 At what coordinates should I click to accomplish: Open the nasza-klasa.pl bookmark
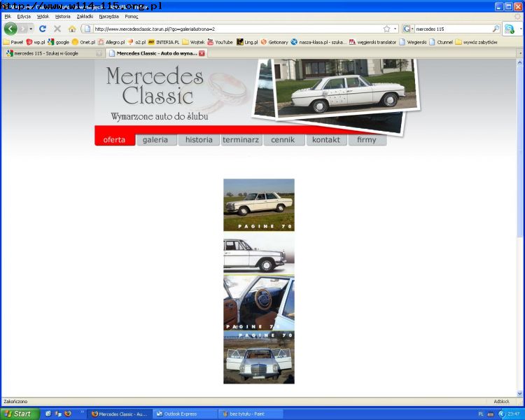click(x=318, y=42)
